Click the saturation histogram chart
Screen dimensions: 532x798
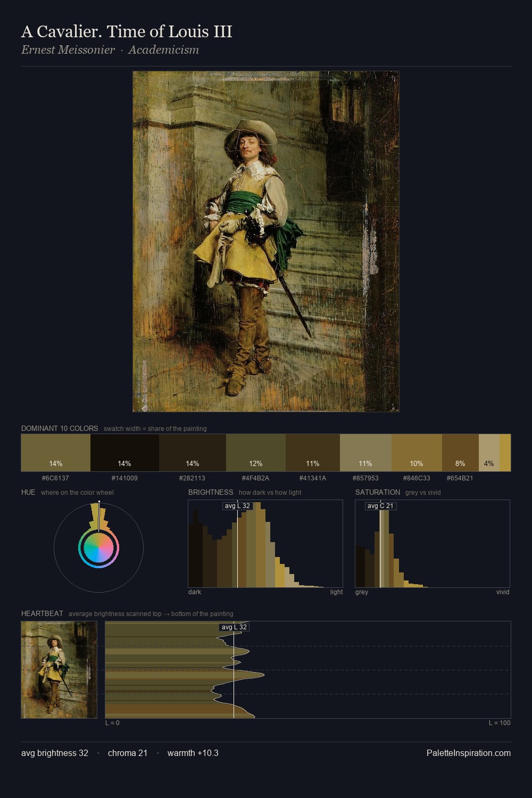pyautogui.click(x=433, y=544)
